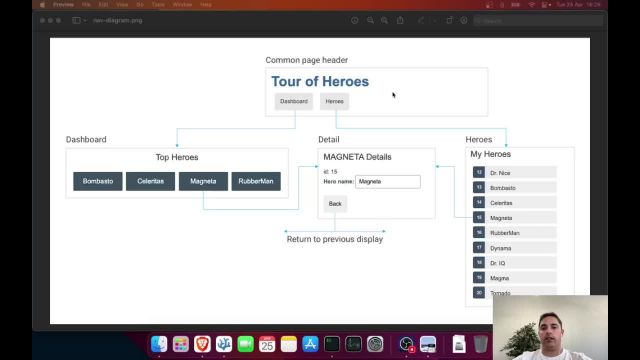Viewport: 640px width, 360px height.
Task: Click the Hero name field containing Magneta
Action: (x=388, y=182)
